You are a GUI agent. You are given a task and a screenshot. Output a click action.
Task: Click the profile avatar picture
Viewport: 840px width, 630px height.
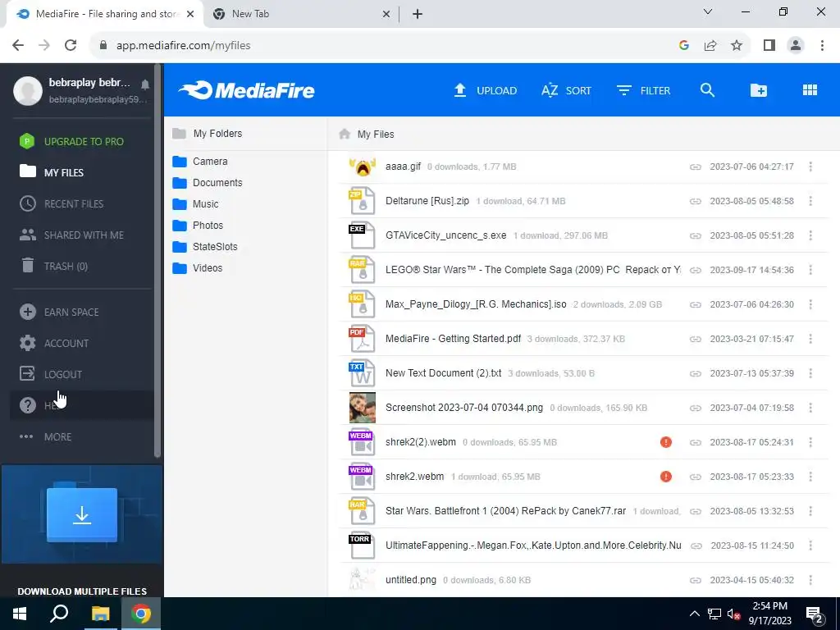tap(28, 90)
